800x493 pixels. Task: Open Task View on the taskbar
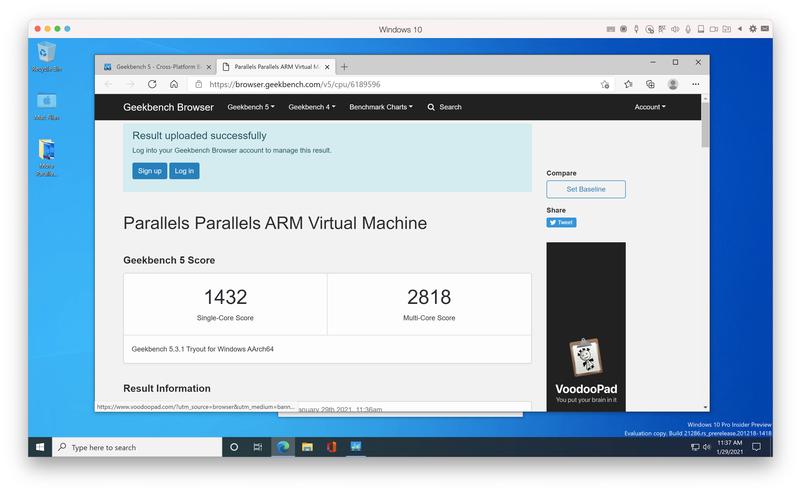tap(258, 447)
